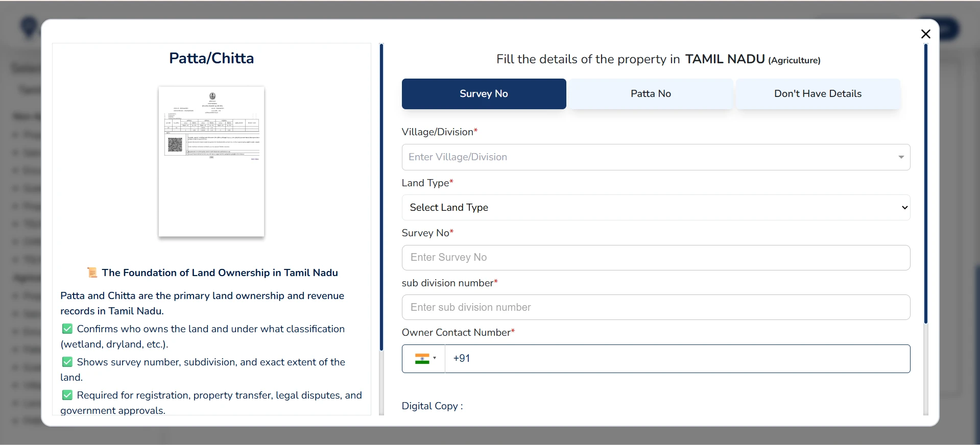The image size is (980, 445).
Task: Focus the Enter Survey No field
Action: coord(655,258)
